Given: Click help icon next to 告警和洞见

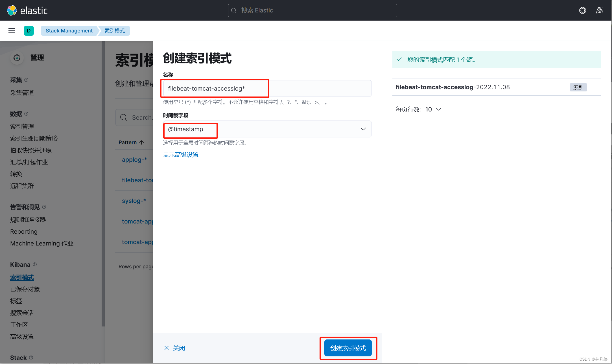Looking at the screenshot, I should click(x=44, y=207).
